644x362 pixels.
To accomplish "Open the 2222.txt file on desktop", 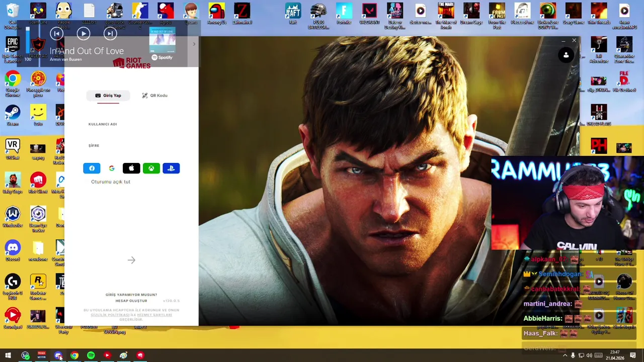I will pyautogui.click(x=89, y=14).
